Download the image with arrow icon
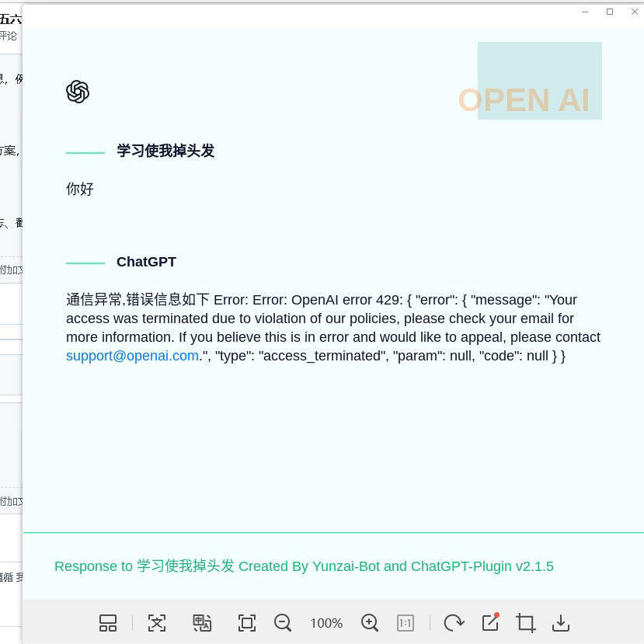 click(x=561, y=623)
